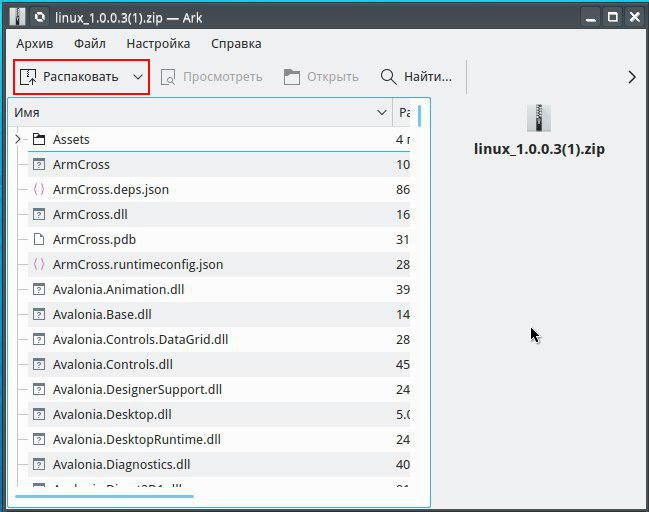Click the Ark app icon in title bar
The height and width of the screenshot is (512, 649).
(17, 17)
